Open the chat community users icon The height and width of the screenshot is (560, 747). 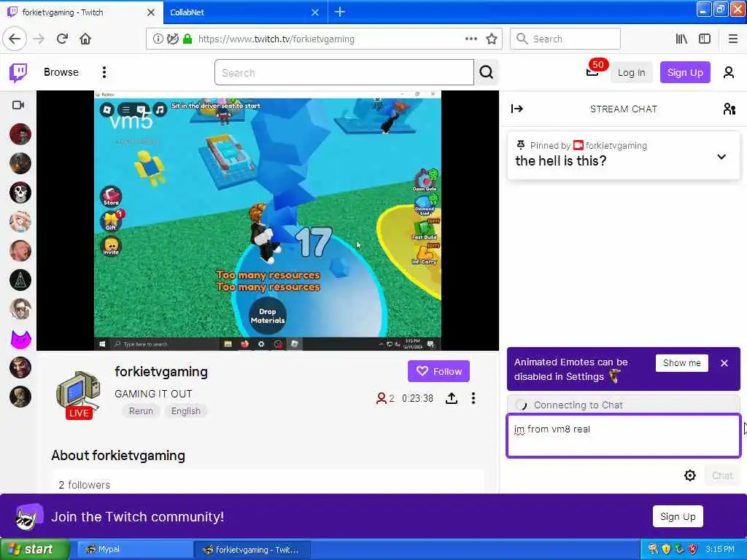point(729,109)
